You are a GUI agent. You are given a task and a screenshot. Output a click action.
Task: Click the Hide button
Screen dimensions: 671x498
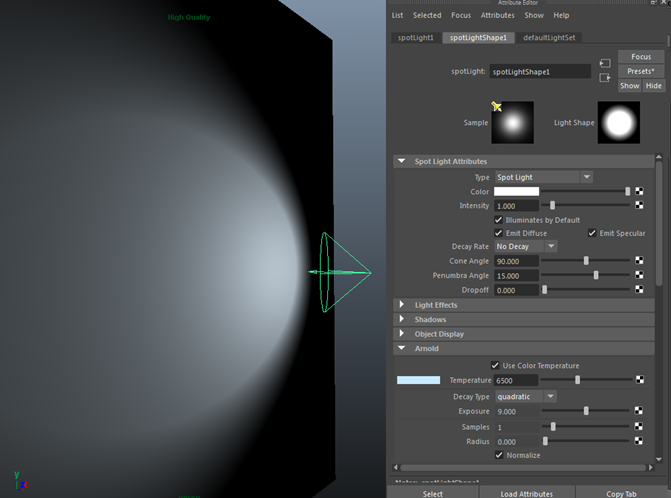(x=653, y=86)
